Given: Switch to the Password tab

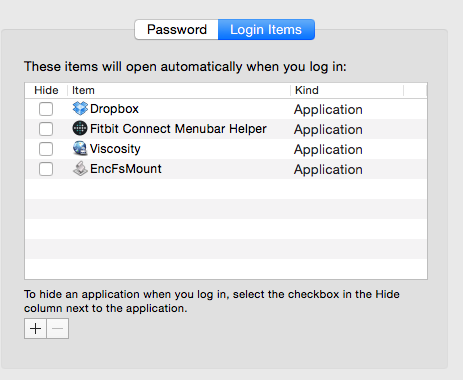Looking at the screenshot, I should pos(177,30).
